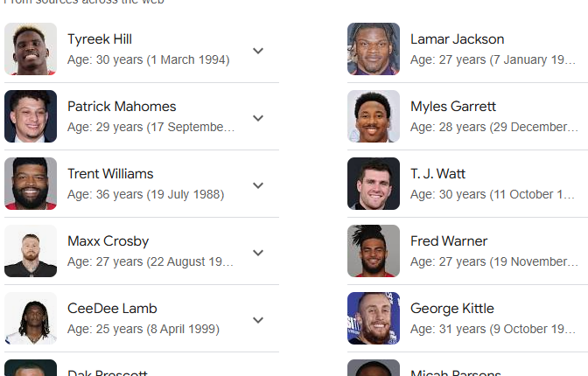The height and width of the screenshot is (376, 588).
Task: Expand Maxx Crosby details chevron
Action: coord(258,252)
